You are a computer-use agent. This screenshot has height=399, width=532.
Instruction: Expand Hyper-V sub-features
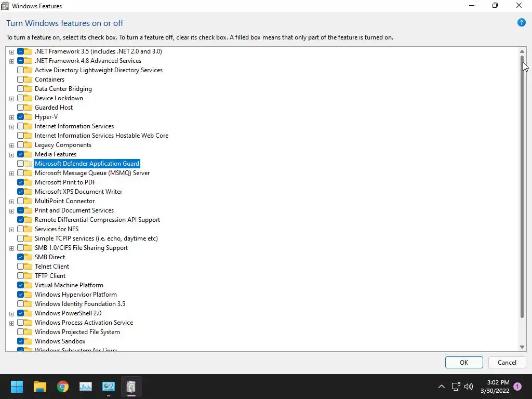tap(11, 117)
